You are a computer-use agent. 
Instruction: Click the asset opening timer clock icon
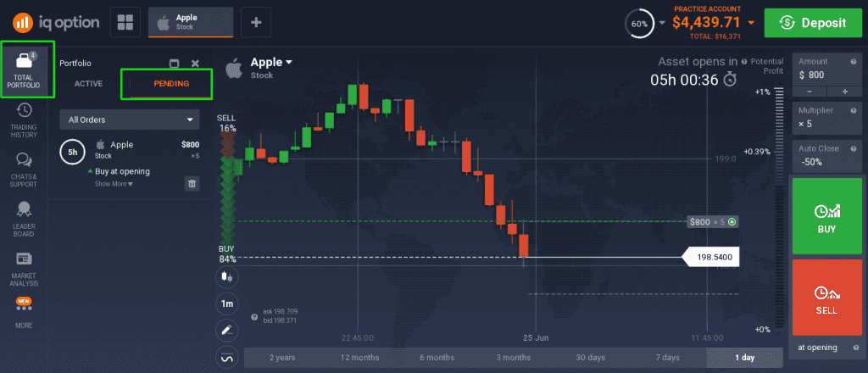pyautogui.click(x=731, y=80)
